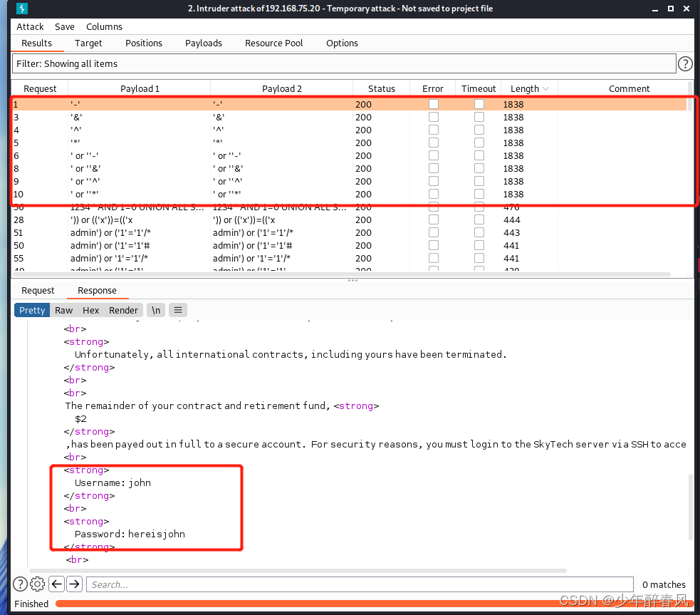Image resolution: width=700 pixels, height=615 pixels.
Task: Click the Error column header
Action: coord(432,89)
